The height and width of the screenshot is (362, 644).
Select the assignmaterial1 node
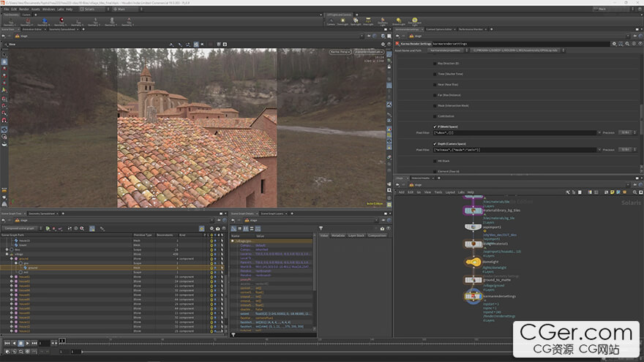click(x=473, y=244)
